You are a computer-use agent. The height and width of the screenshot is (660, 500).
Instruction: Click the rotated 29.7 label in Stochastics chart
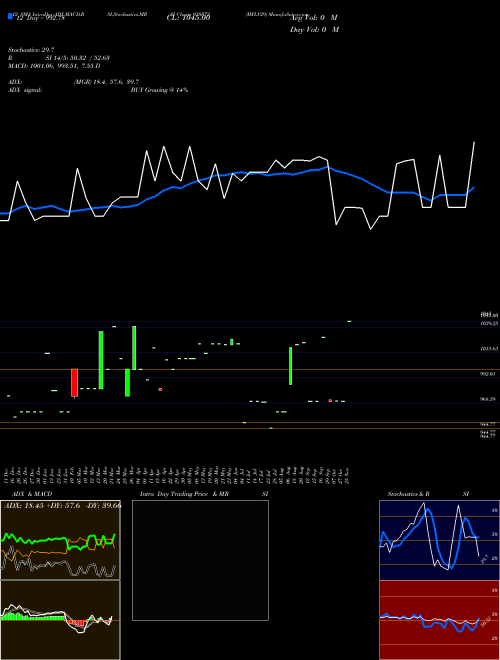[x=484, y=559]
